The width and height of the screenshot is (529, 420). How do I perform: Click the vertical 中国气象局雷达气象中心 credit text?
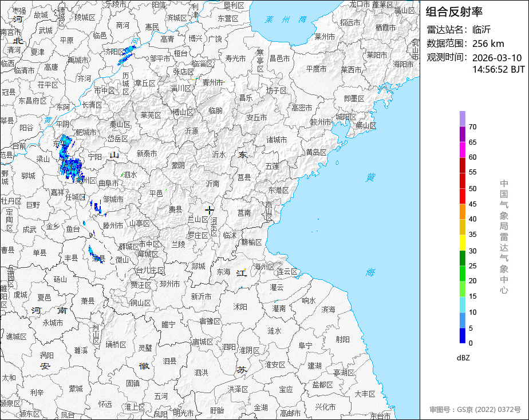[504, 236]
